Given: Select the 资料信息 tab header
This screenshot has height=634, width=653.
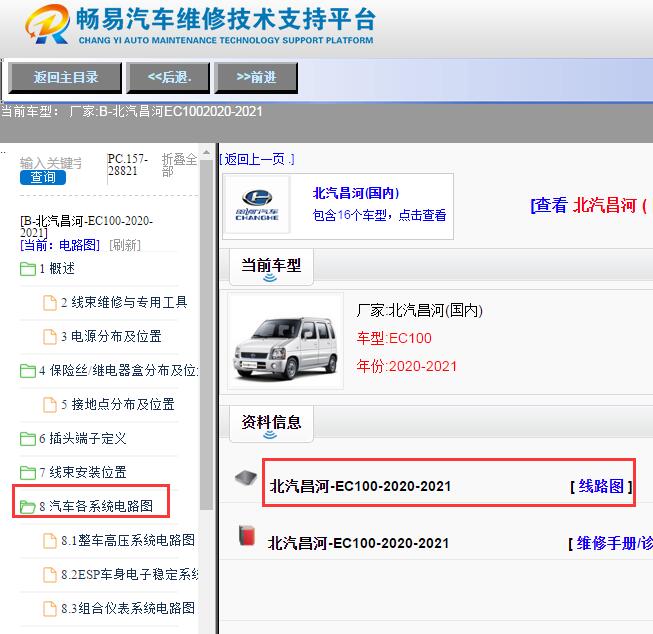Looking at the screenshot, I should tap(271, 423).
